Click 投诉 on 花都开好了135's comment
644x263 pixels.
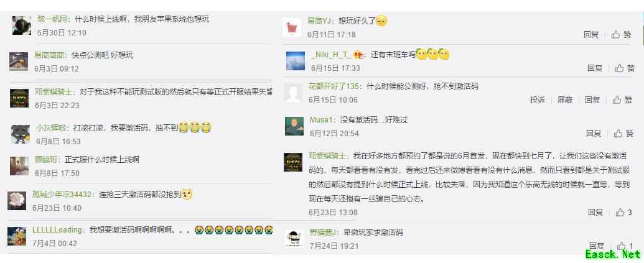pyautogui.click(x=537, y=99)
